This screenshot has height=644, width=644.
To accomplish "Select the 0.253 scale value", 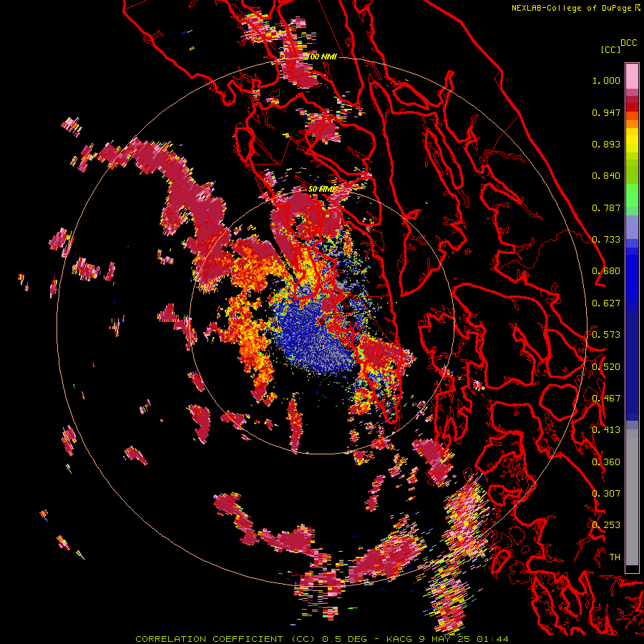I will click(x=606, y=525).
